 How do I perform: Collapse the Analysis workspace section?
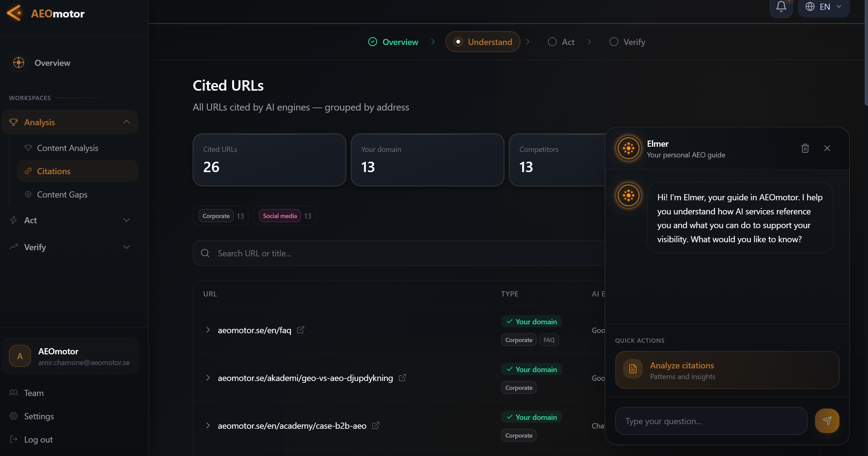(x=126, y=122)
